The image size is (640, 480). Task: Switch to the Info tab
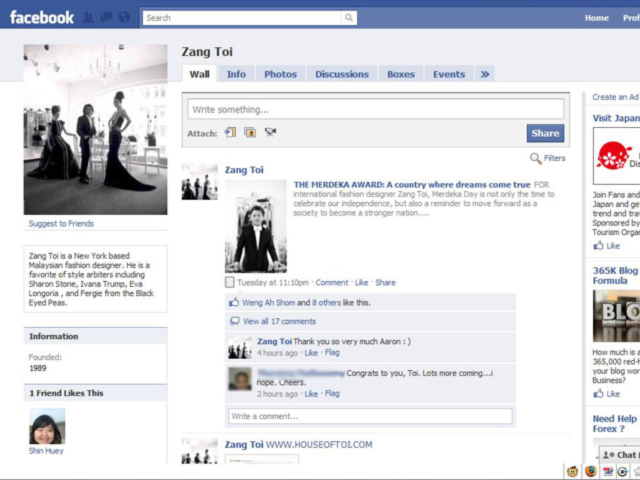[236, 74]
